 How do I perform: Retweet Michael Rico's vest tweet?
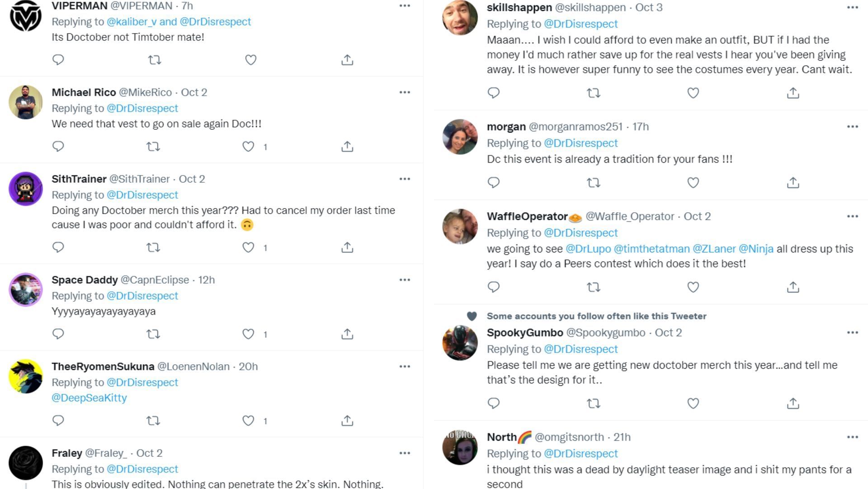coord(153,147)
